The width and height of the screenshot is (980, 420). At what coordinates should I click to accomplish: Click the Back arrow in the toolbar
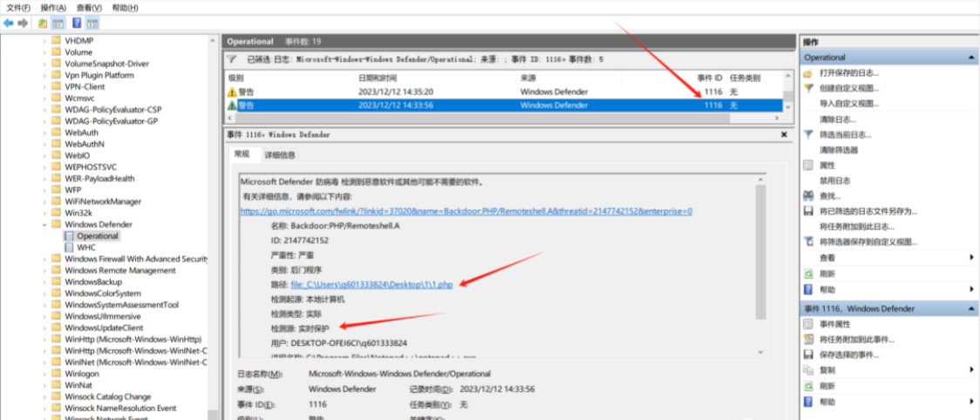(x=8, y=24)
